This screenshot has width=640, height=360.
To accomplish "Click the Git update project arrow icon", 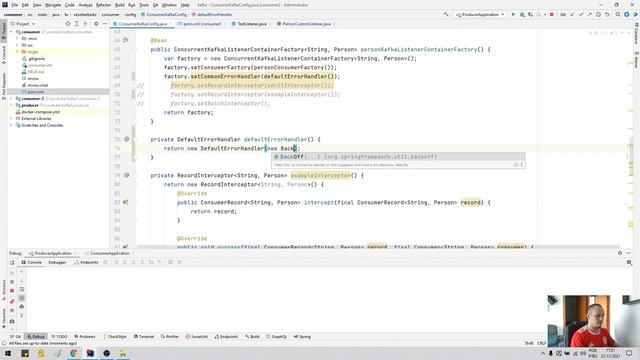I will pyautogui.click(x=572, y=14).
